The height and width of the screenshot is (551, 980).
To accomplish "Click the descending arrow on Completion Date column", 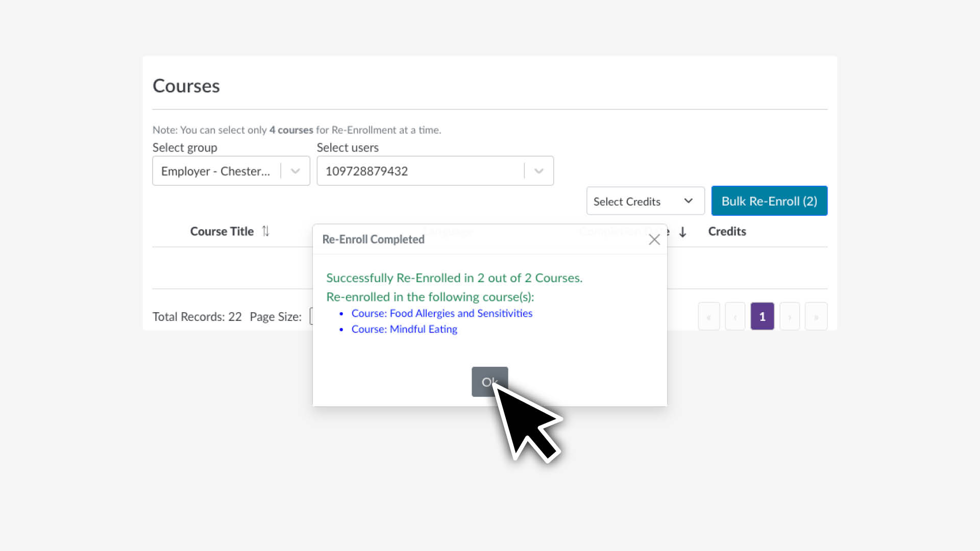I will coord(682,233).
